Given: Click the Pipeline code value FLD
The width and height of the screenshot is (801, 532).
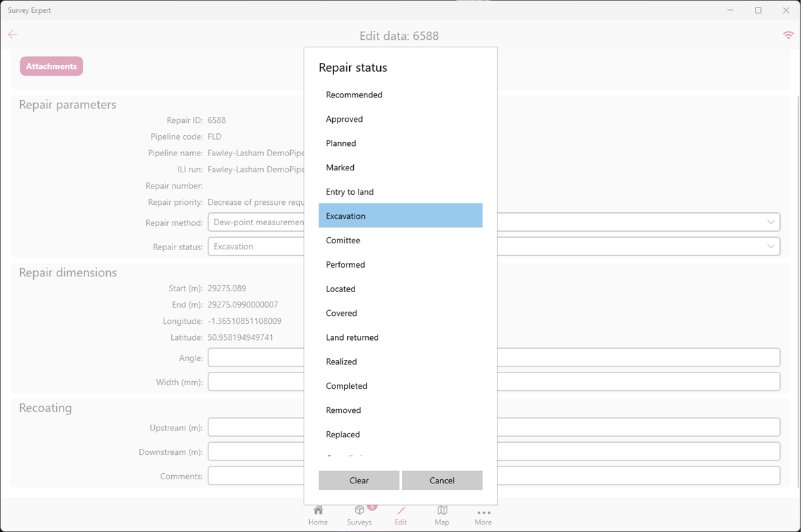Looking at the screenshot, I should click(214, 137).
